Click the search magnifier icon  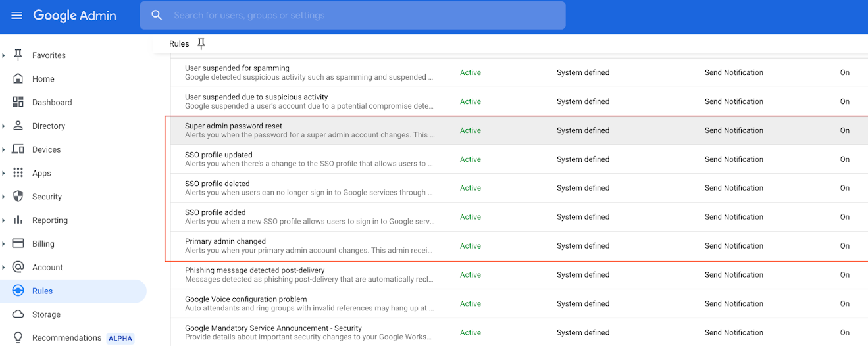pos(157,15)
